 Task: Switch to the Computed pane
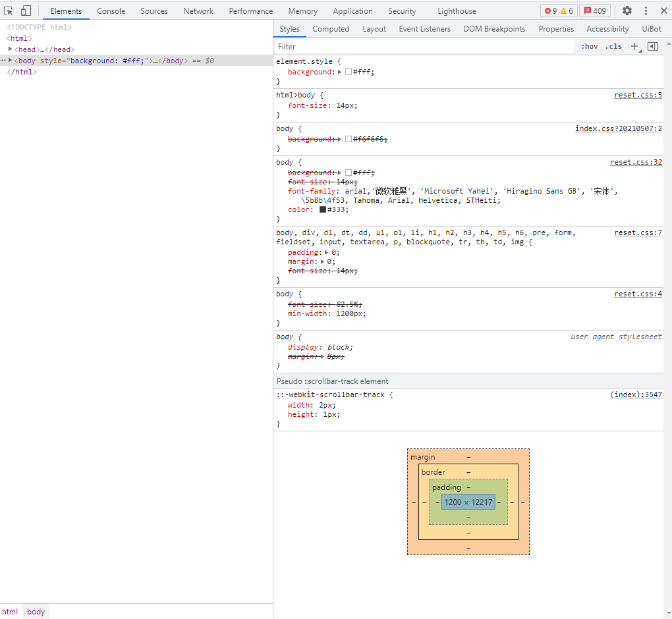pyautogui.click(x=331, y=29)
